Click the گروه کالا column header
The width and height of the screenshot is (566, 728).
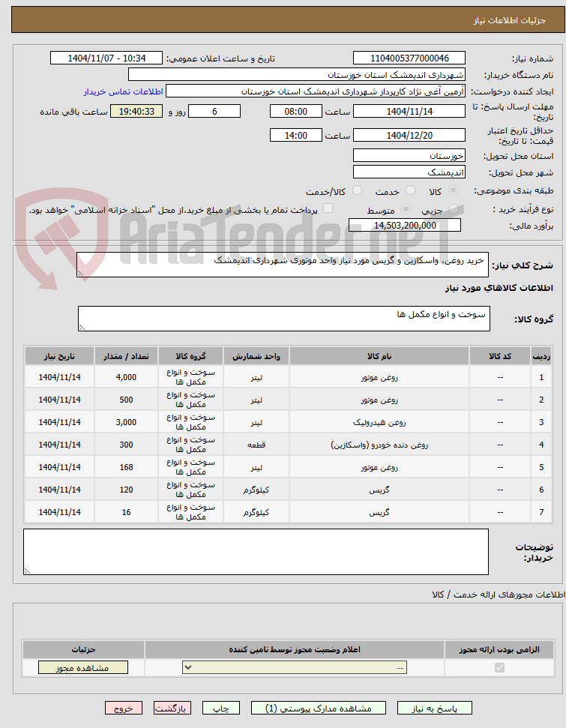coord(191,356)
